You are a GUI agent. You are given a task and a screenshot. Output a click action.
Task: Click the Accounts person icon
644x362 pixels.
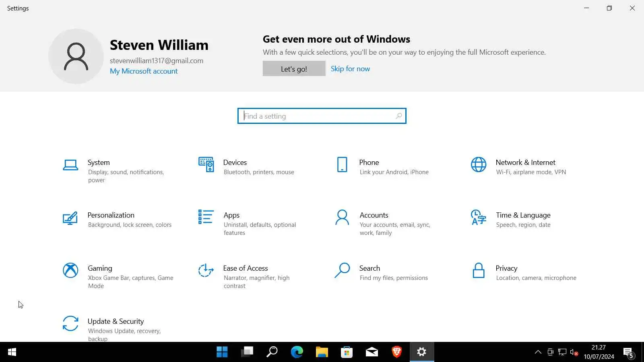point(342,217)
